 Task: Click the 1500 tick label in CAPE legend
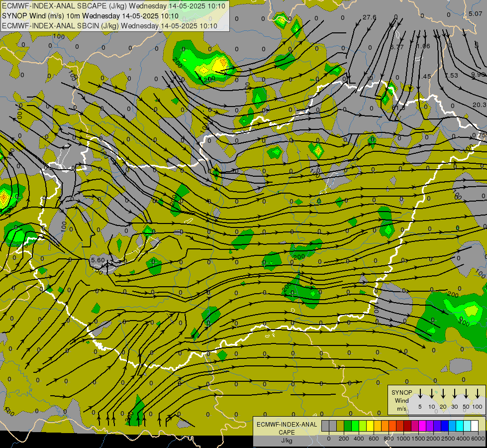418,439
